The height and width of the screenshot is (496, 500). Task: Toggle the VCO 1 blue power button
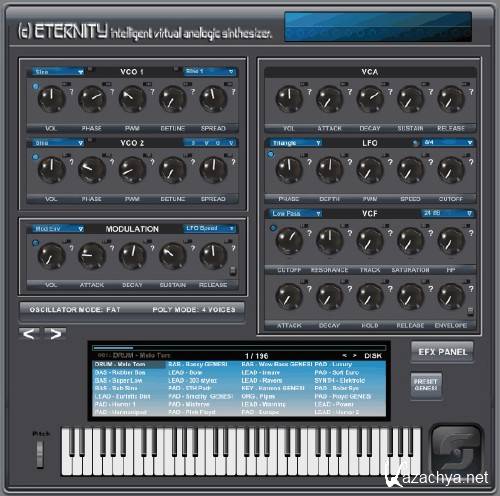click(36, 86)
